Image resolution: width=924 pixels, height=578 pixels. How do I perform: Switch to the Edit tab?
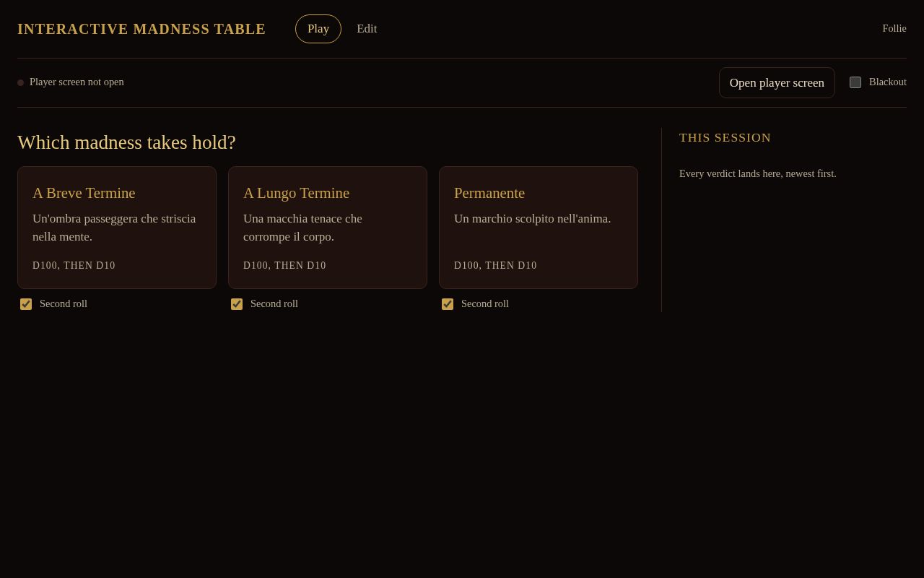tap(367, 29)
